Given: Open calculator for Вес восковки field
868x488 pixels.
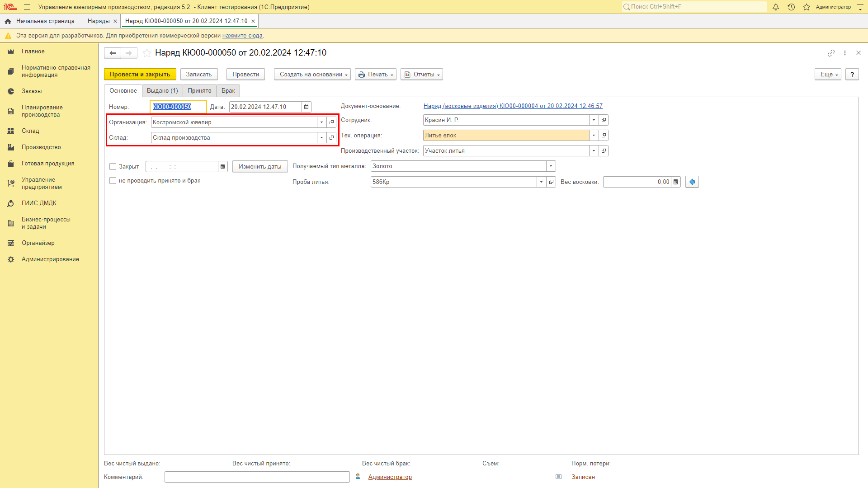Looking at the screenshot, I should click(676, 182).
